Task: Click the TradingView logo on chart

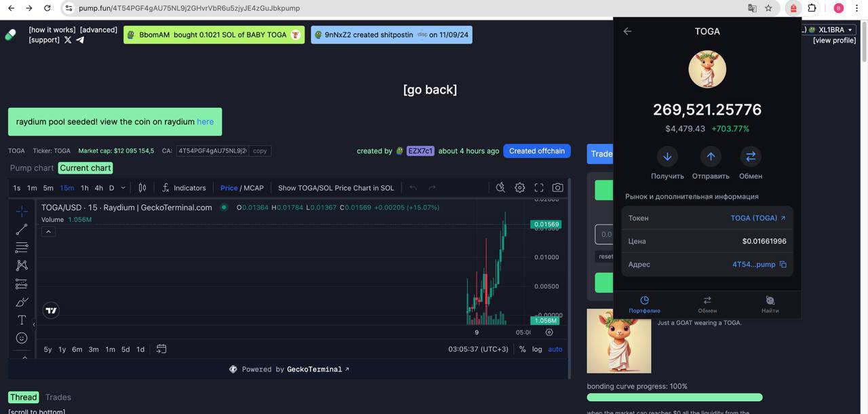Action: 51,310
